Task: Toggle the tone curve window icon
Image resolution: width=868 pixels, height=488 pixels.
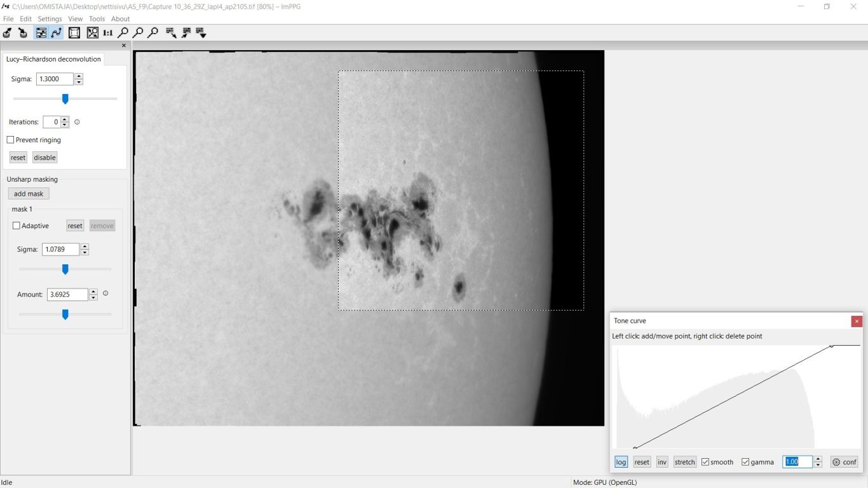Action: point(56,32)
